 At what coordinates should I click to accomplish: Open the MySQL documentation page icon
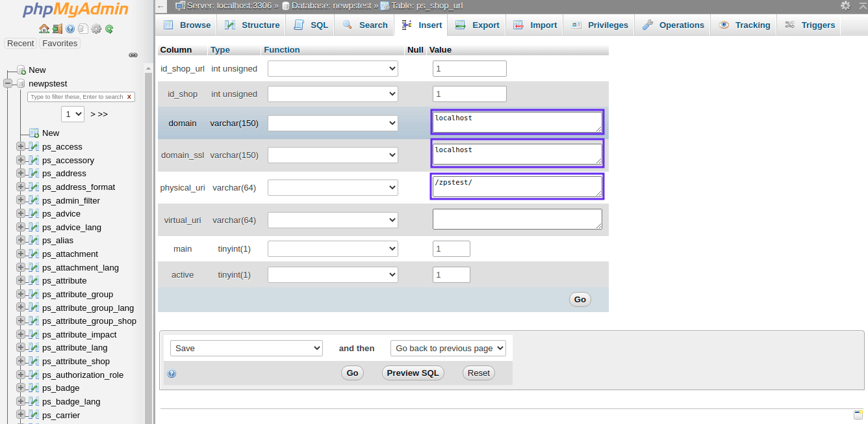(x=83, y=29)
